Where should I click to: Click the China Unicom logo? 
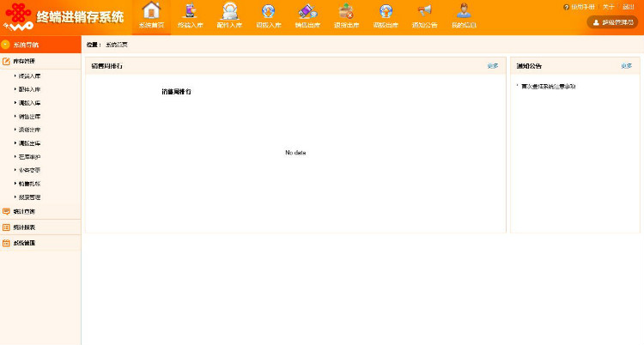tap(18, 17)
